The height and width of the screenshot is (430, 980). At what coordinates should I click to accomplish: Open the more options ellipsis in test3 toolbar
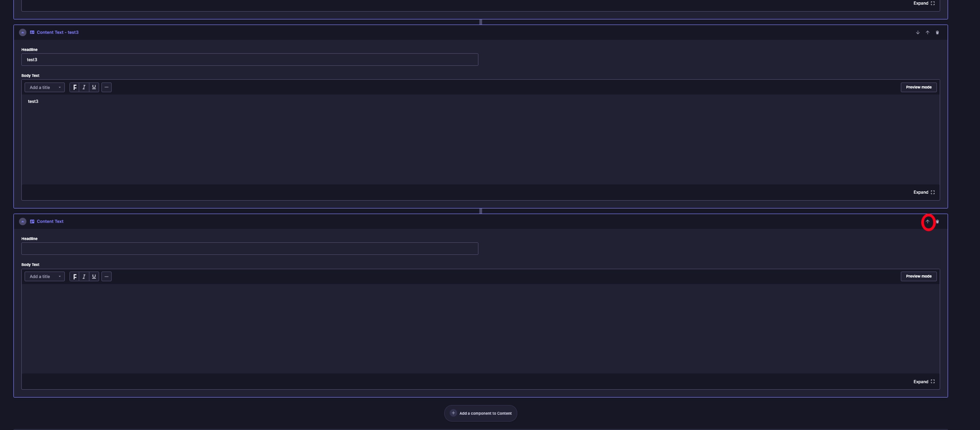107,87
